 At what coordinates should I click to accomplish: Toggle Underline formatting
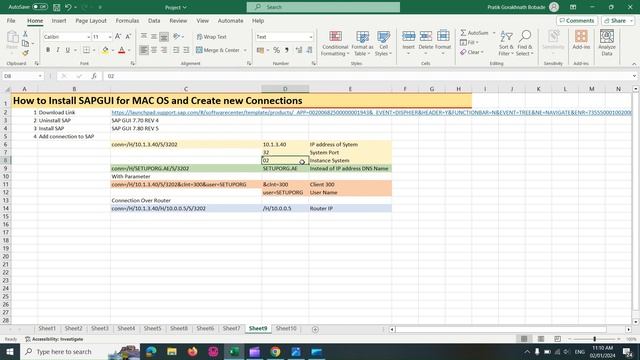[x=67, y=50]
